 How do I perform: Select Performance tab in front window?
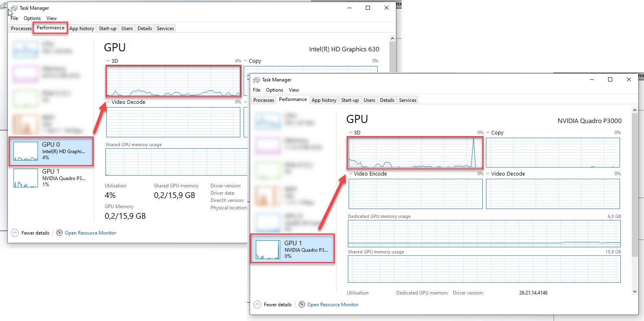tap(293, 99)
